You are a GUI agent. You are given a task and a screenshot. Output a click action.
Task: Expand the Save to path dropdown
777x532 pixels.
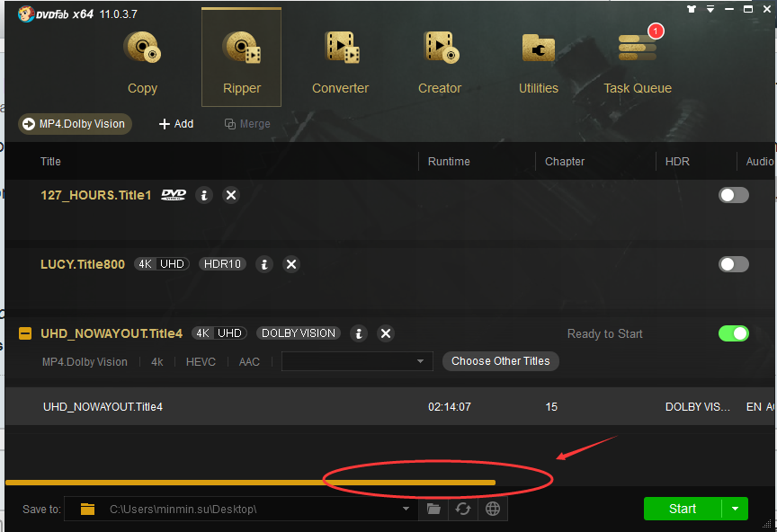tap(406, 509)
